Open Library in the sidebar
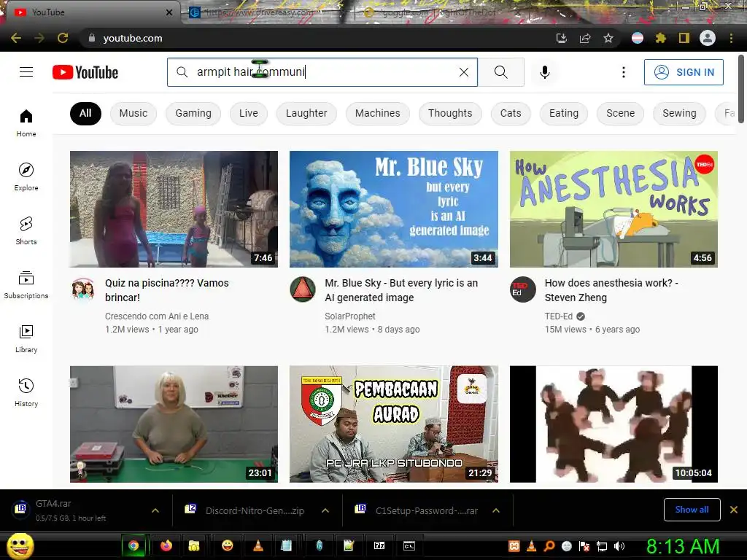This screenshot has width=747, height=560. click(x=26, y=338)
